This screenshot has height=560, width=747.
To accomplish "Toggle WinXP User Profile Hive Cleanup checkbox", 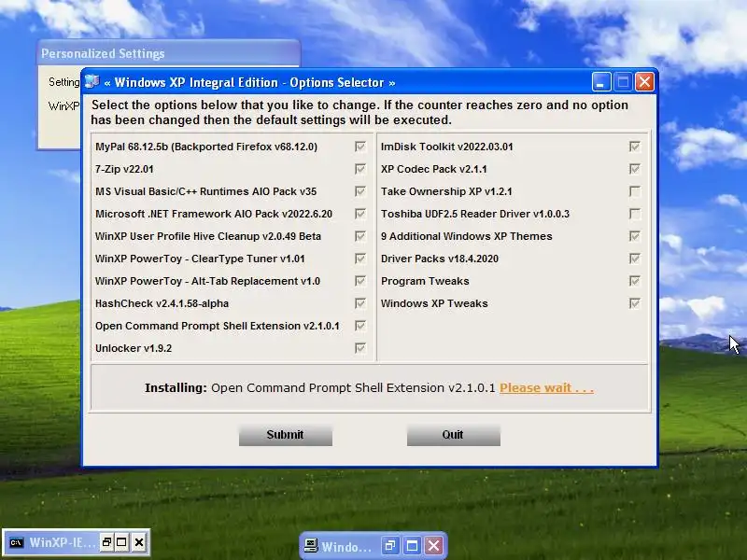I will click(x=360, y=236).
